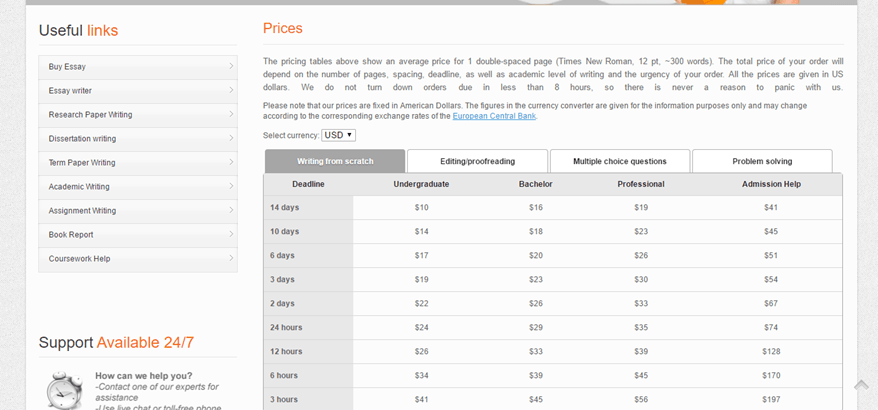Click the chevron beside Coursework Help
Screen dimensions: 878x410
click(231, 259)
